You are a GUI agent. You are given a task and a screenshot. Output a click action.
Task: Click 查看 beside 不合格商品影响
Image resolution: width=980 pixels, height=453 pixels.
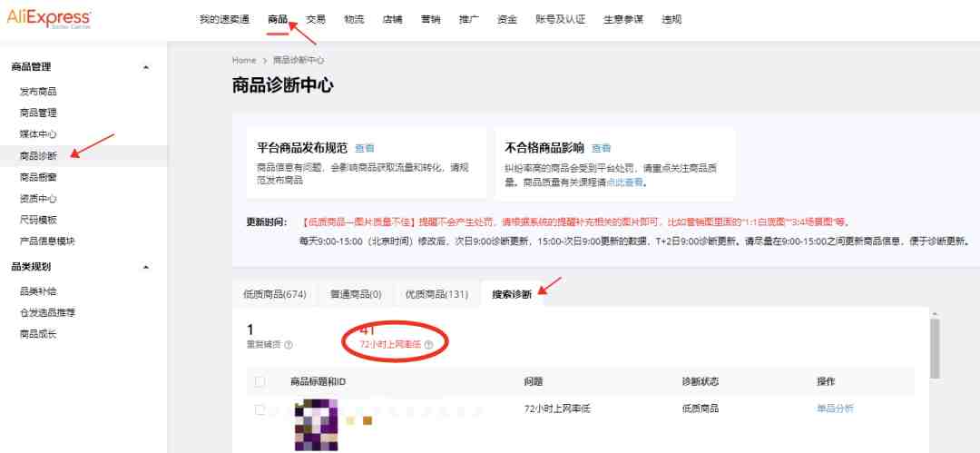602,148
